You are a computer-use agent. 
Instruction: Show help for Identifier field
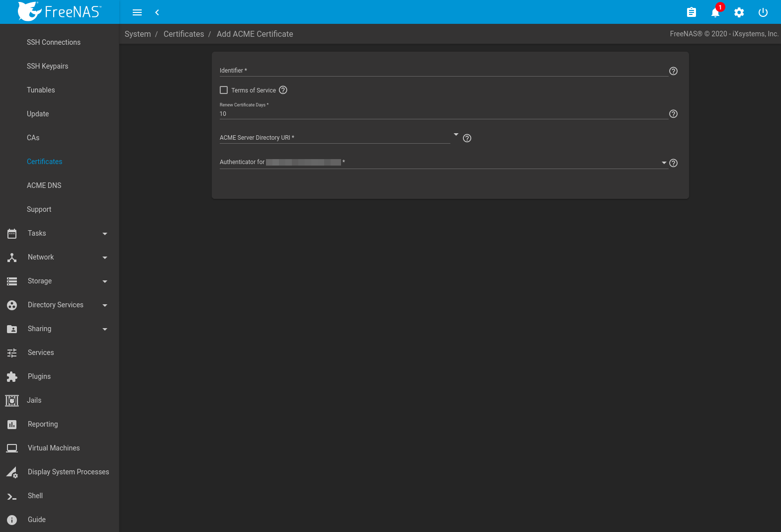pos(673,71)
